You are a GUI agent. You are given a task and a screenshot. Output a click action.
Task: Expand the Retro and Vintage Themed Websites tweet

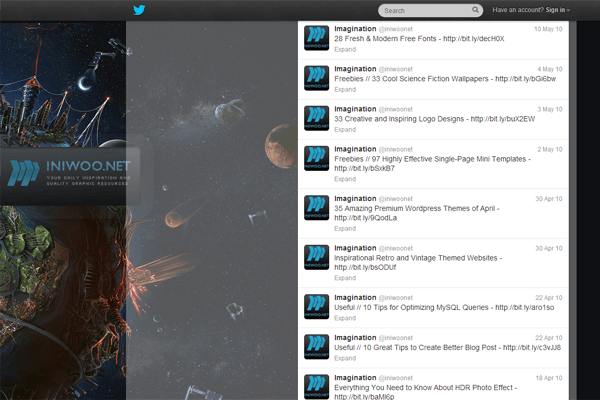click(x=345, y=278)
